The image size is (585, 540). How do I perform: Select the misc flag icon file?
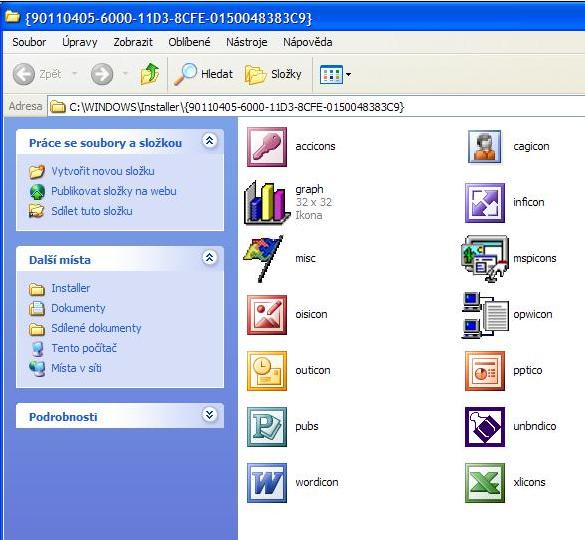pyautogui.click(x=264, y=258)
